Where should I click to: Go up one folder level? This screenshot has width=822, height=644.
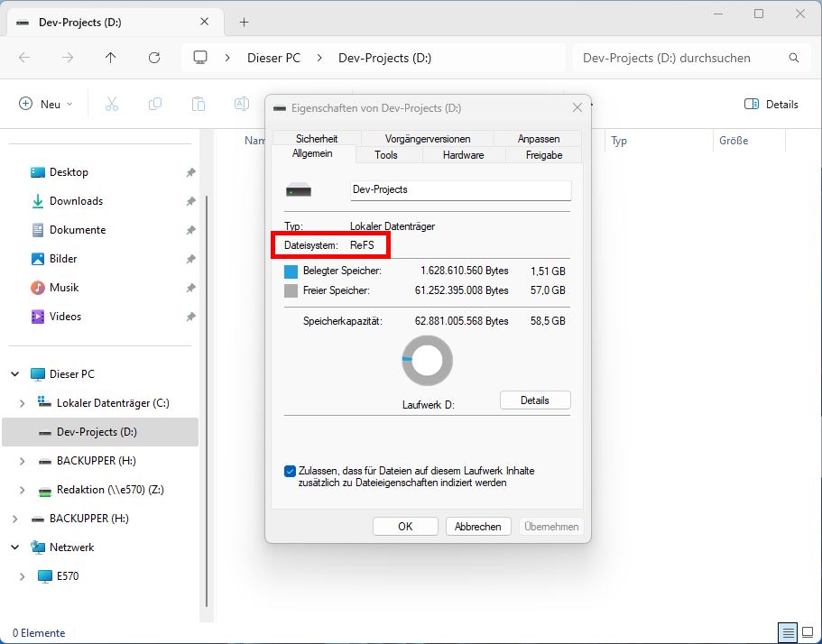pyautogui.click(x=110, y=57)
